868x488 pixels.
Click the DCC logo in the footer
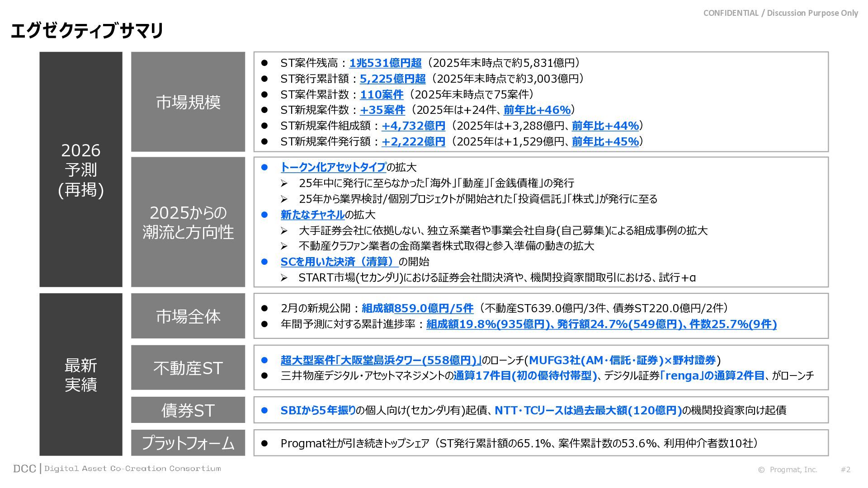click(24, 469)
